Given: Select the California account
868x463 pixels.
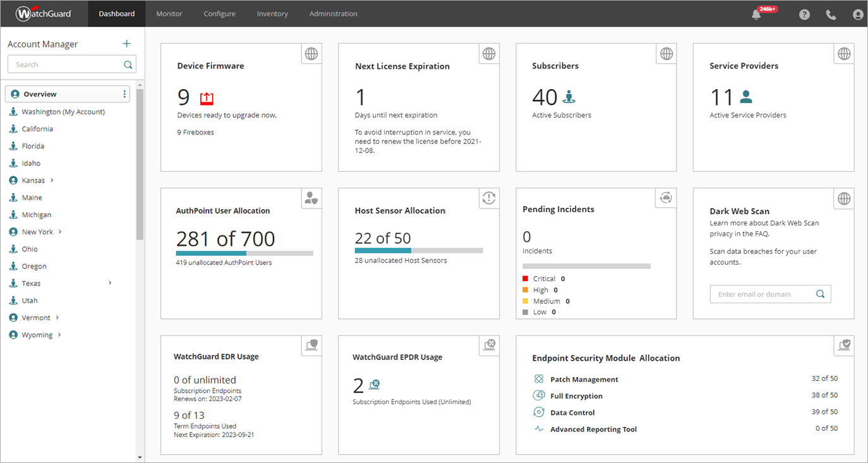Looking at the screenshot, I should pyautogui.click(x=37, y=129).
